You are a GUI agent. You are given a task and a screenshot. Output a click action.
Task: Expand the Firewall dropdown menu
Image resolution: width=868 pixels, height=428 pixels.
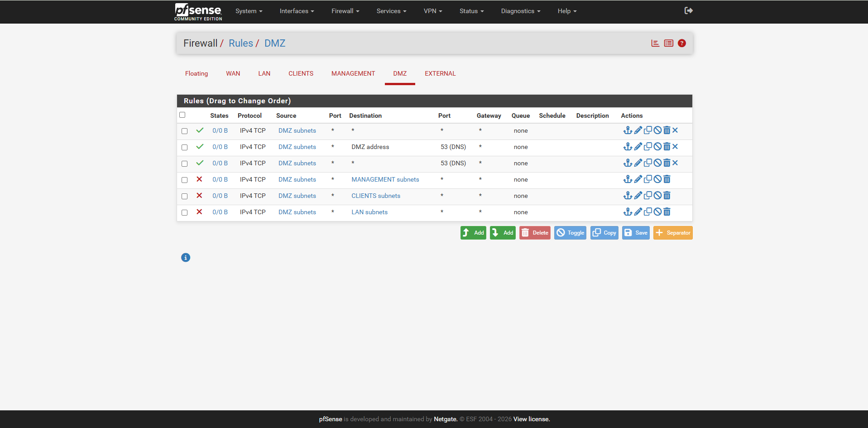(345, 11)
